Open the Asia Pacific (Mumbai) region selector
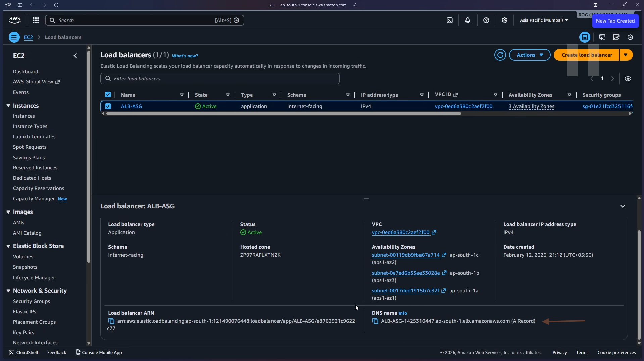644x361 pixels. 543,20
